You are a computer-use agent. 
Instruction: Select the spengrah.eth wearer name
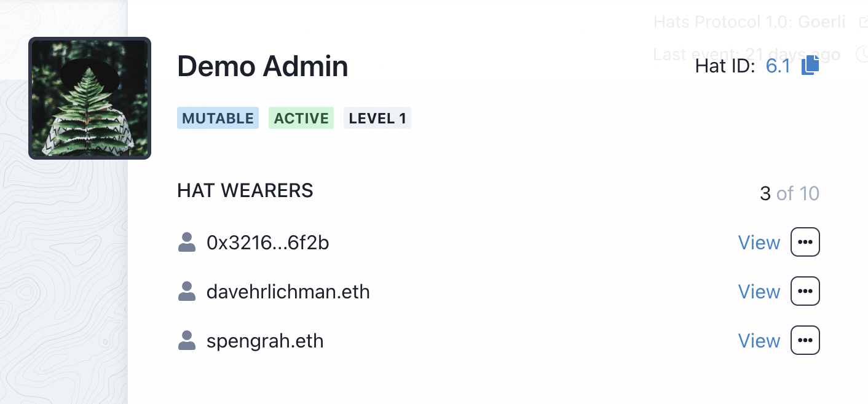point(265,341)
